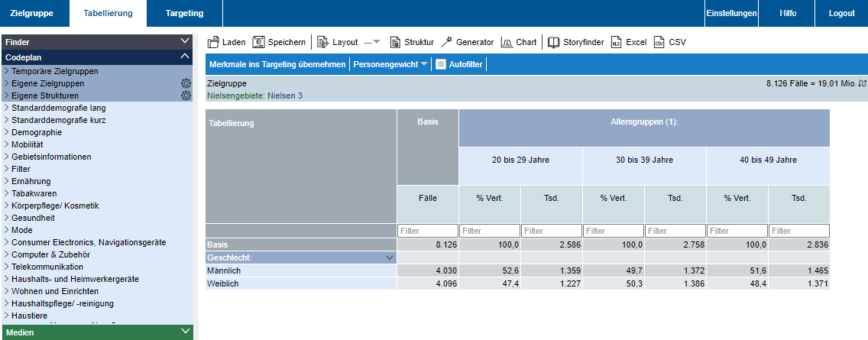Launch the Generator wand tool

(x=447, y=42)
